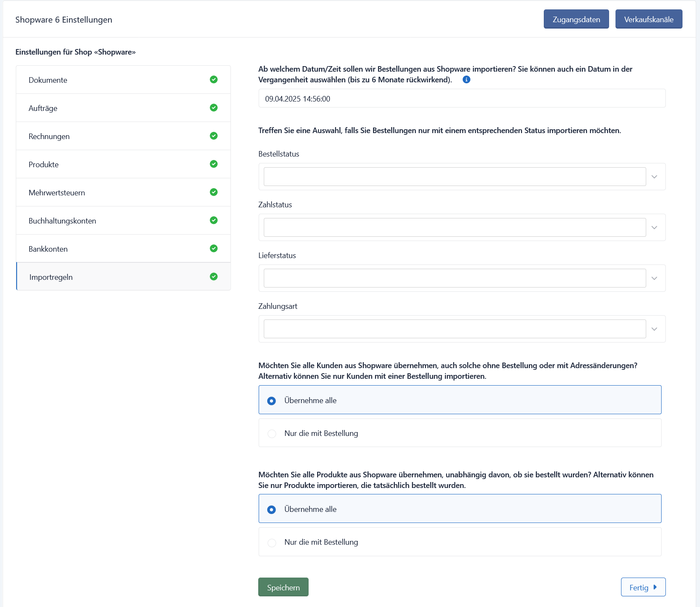Select 'Nur die mit Bestellung' for customers
700x607 pixels.
click(x=272, y=433)
